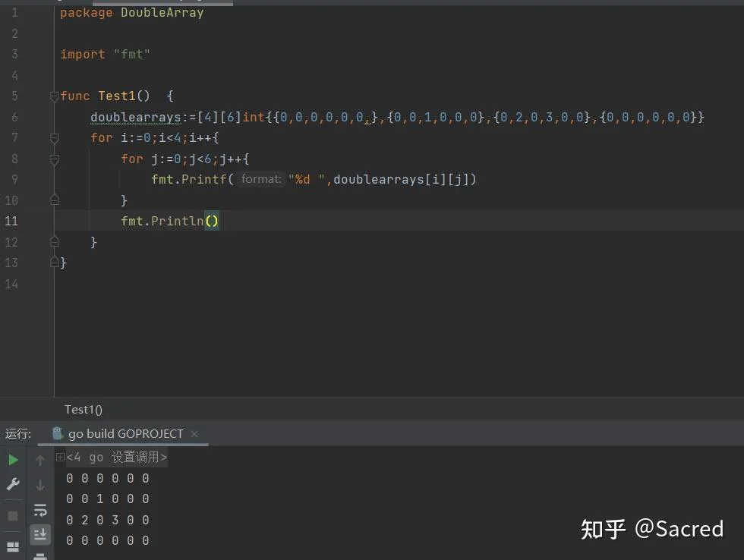The width and height of the screenshot is (744, 560).
Task: Click the down arrow in Run panel
Action: 40,485
